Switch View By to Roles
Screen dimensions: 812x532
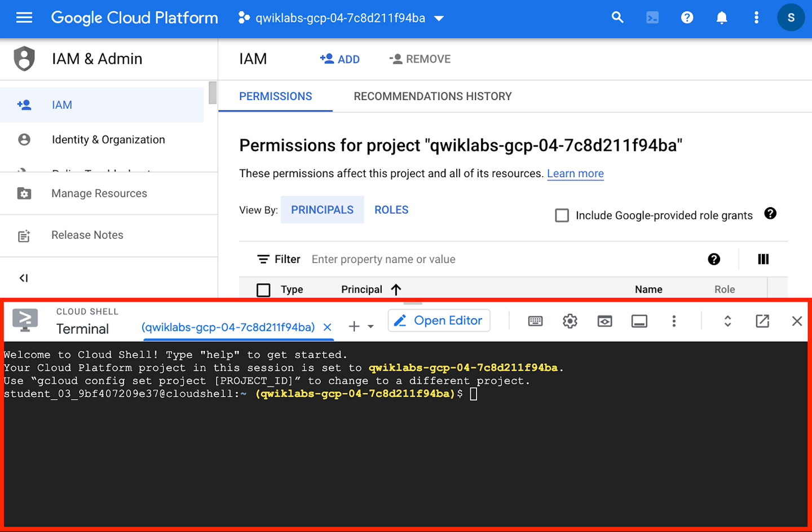[391, 209]
